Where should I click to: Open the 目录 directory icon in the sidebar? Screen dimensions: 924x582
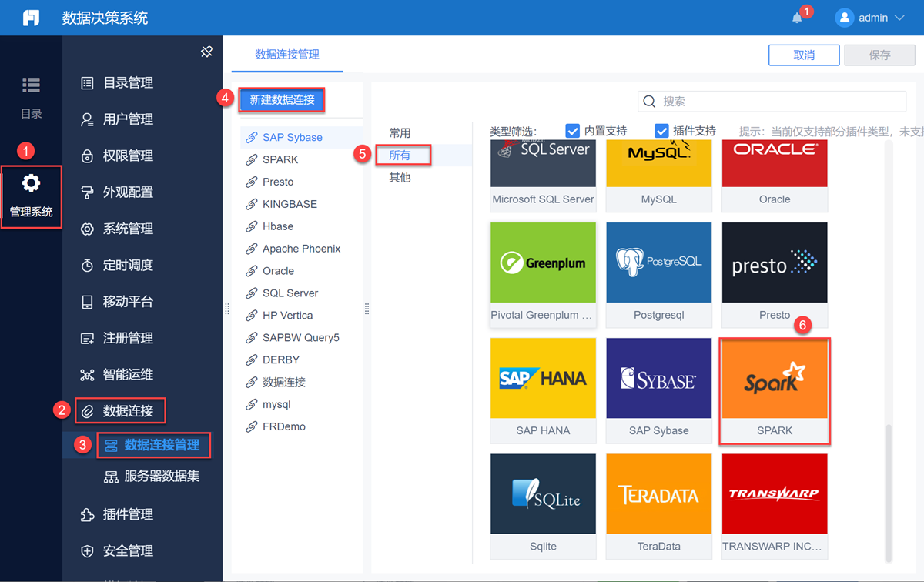[31, 85]
